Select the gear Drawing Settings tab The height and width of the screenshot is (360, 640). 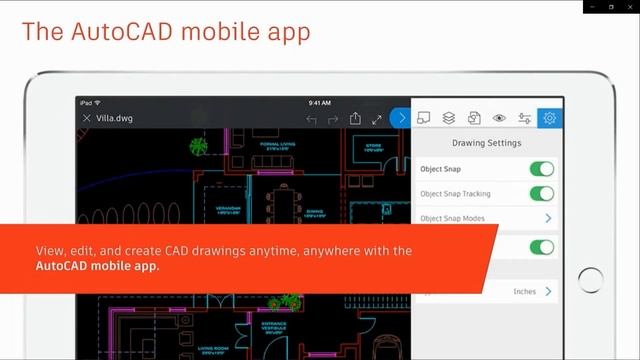pos(549,118)
